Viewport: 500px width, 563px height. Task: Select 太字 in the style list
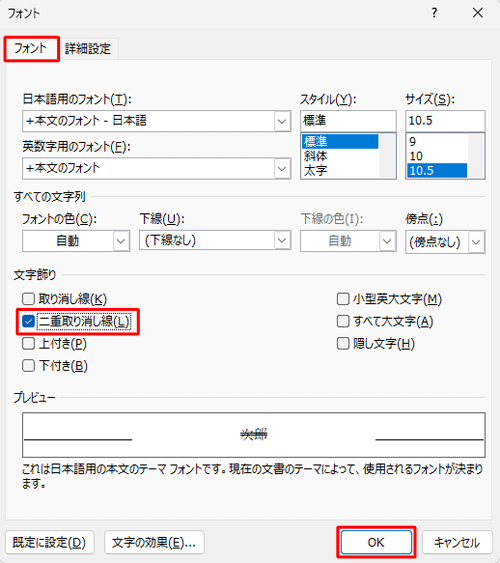click(340, 170)
